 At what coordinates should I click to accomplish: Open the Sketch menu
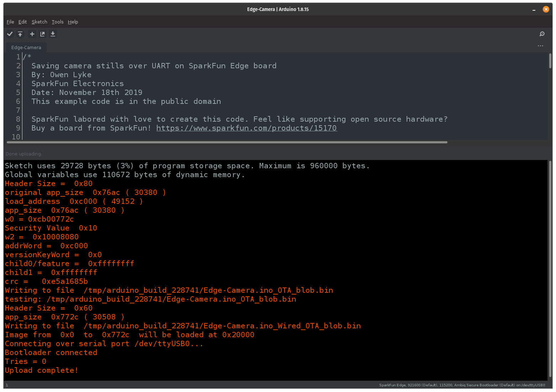pos(39,22)
